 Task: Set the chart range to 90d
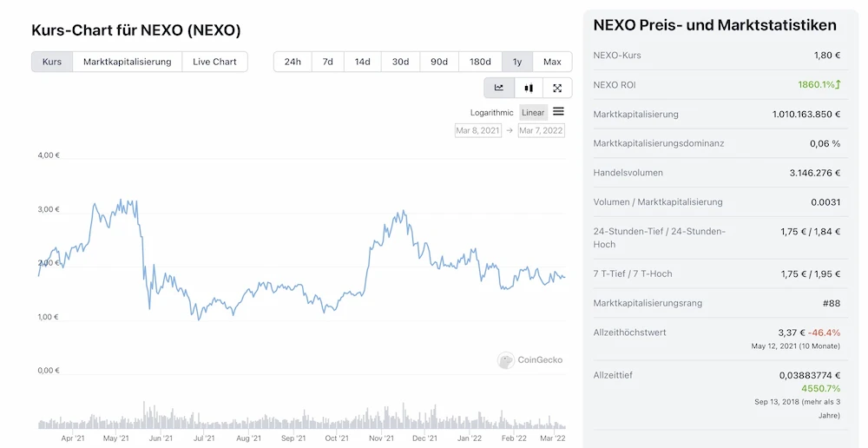click(x=439, y=62)
